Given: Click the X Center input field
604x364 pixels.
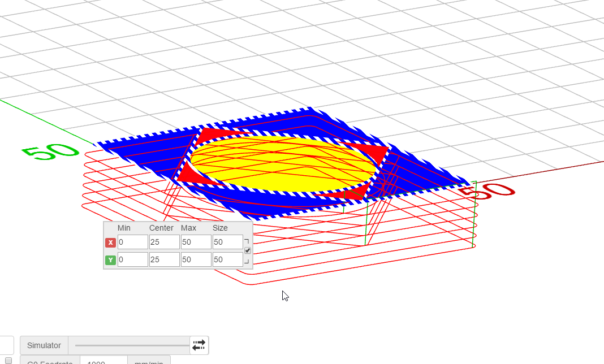Looking at the screenshot, I should point(165,242).
